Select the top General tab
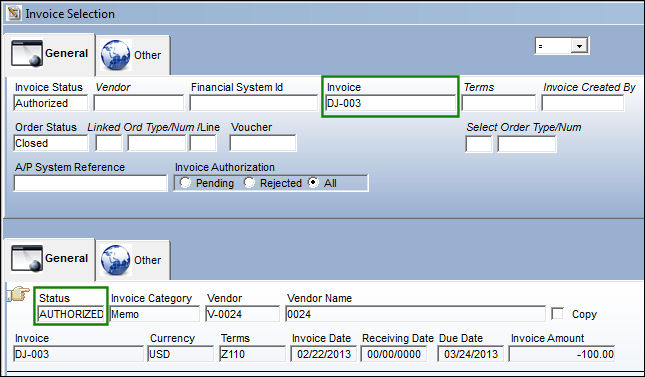 49,54
